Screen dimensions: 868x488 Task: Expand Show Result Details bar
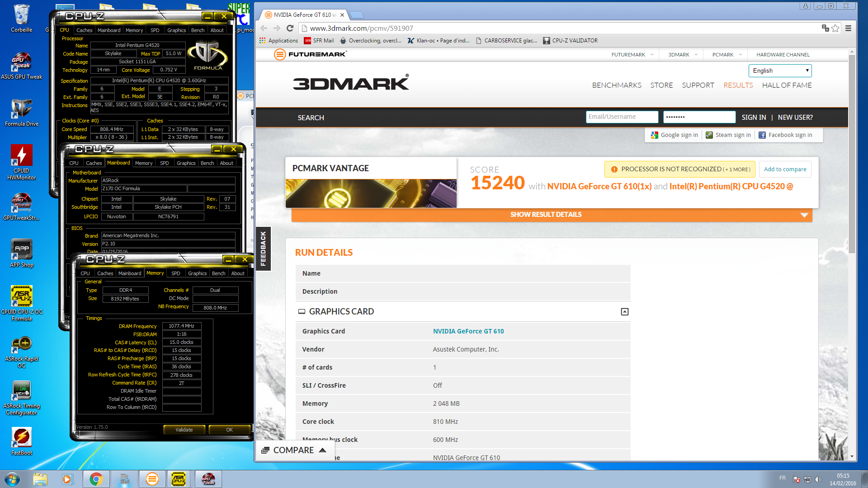[552, 215]
